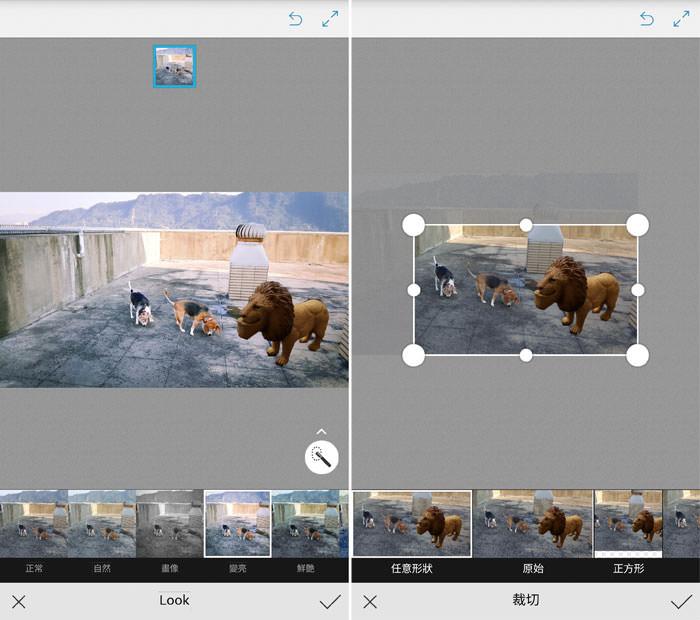Tap the Look title at the bottom
Image resolution: width=700 pixels, height=620 pixels.
pos(174,600)
